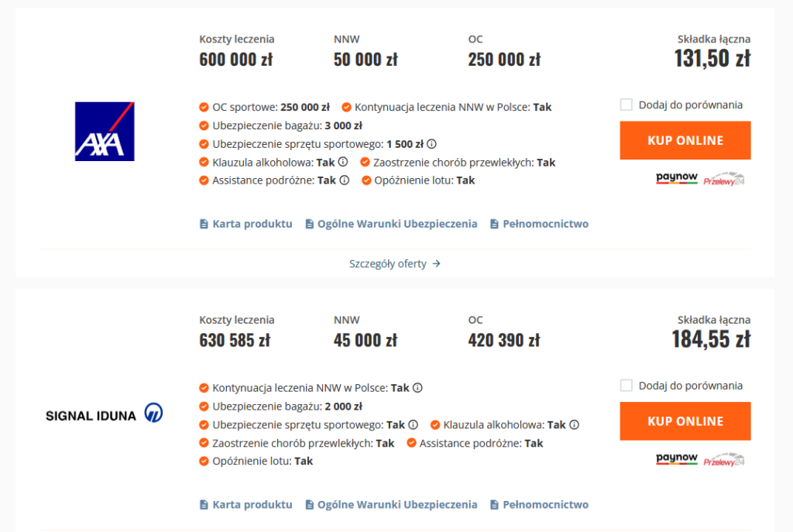Click the paynow logo under AXA buy button
The height and width of the screenshot is (532, 793).
[x=677, y=178]
